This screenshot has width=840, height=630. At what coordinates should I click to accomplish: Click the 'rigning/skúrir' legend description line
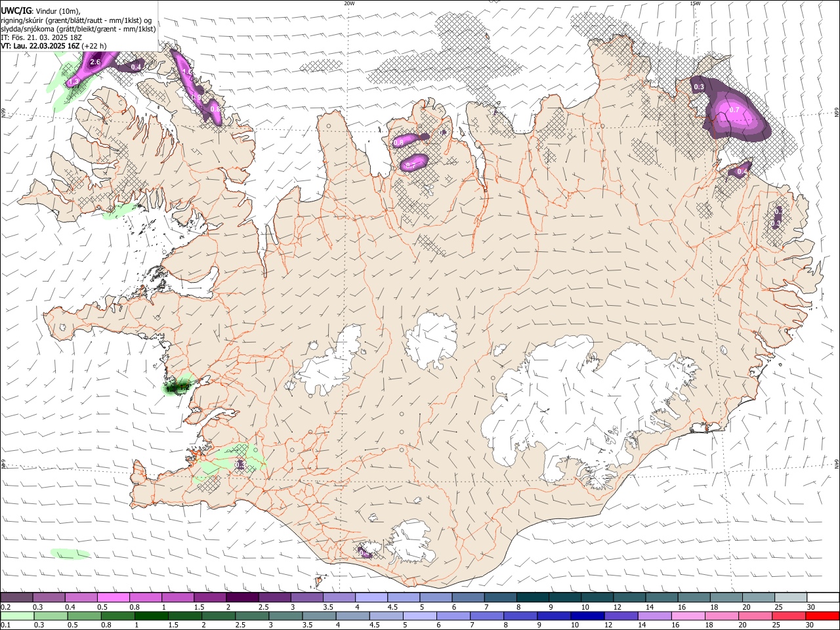point(76,20)
